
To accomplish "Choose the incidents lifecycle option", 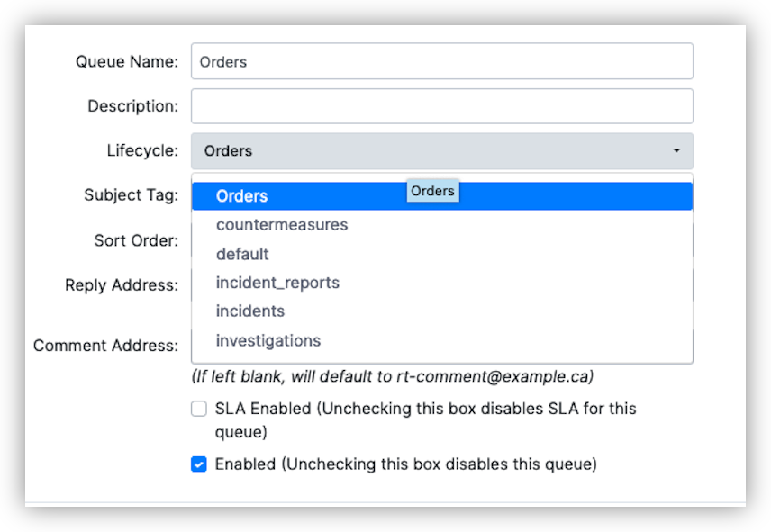I will [x=249, y=311].
